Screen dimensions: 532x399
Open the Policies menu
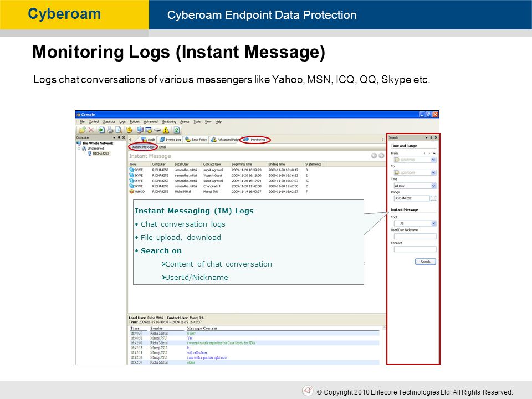tap(135, 122)
